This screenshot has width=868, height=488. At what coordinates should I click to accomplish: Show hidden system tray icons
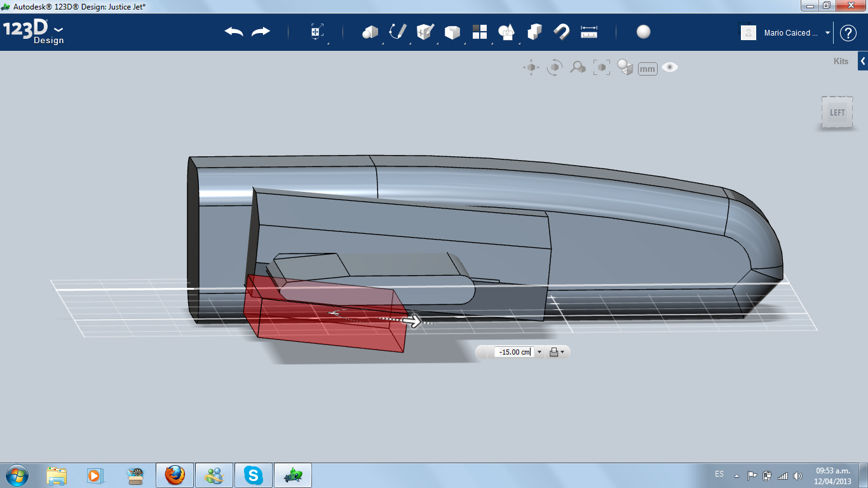click(x=737, y=475)
